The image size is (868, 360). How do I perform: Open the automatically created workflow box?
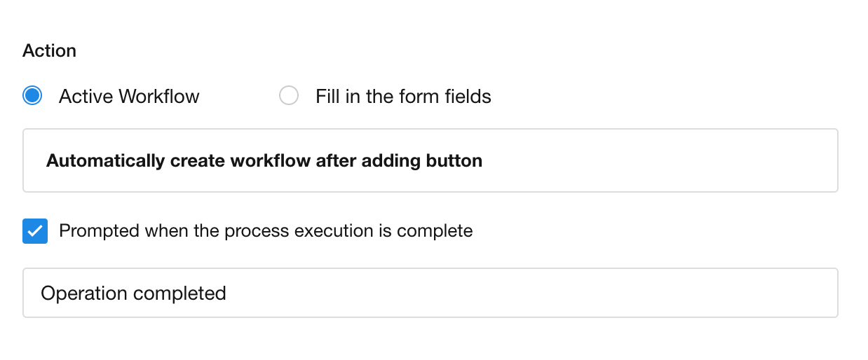[430, 160]
